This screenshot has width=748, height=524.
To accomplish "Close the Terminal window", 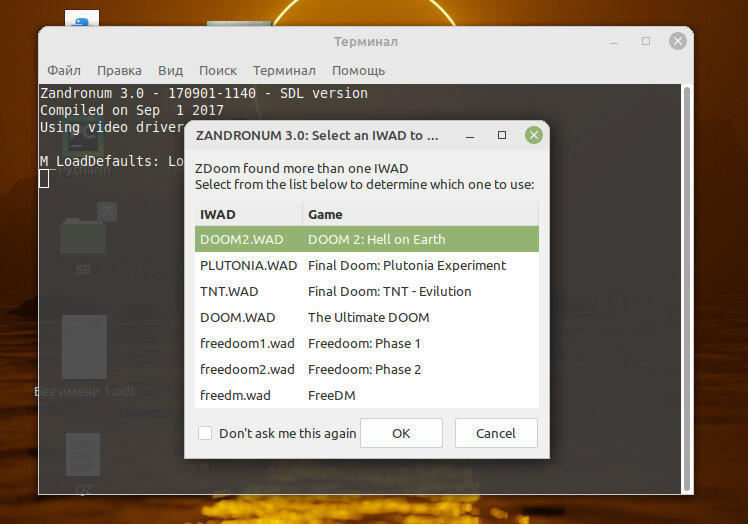I will point(678,41).
